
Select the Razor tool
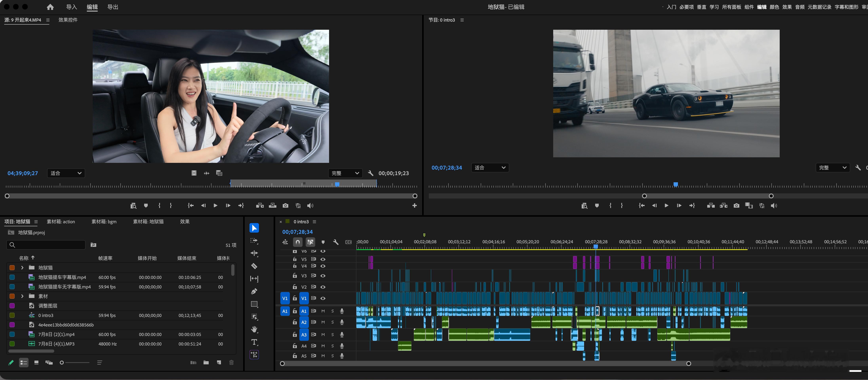point(254,266)
